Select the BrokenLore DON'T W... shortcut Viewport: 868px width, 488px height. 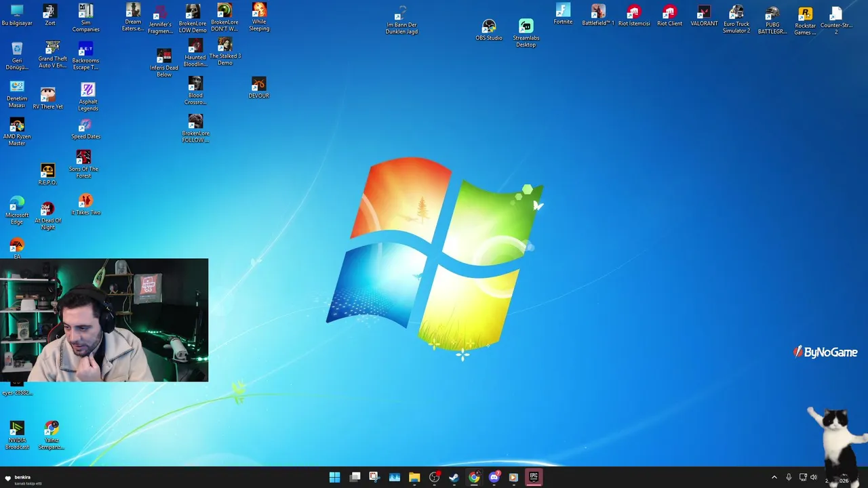click(224, 17)
